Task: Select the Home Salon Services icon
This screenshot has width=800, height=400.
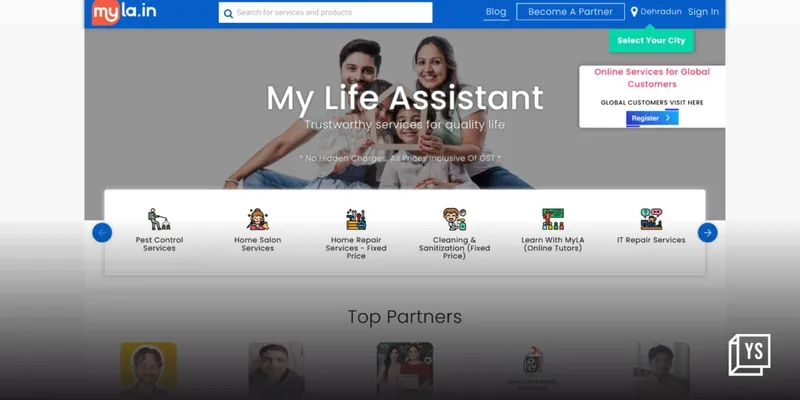Action: click(x=258, y=219)
